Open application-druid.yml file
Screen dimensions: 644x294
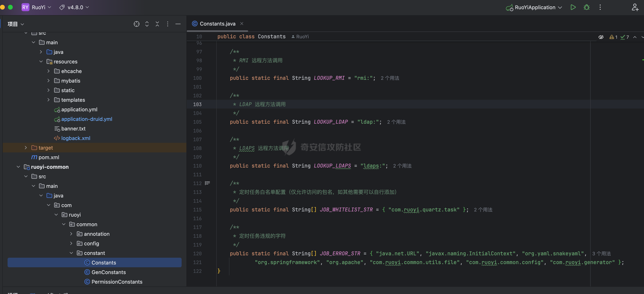(86, 119)
